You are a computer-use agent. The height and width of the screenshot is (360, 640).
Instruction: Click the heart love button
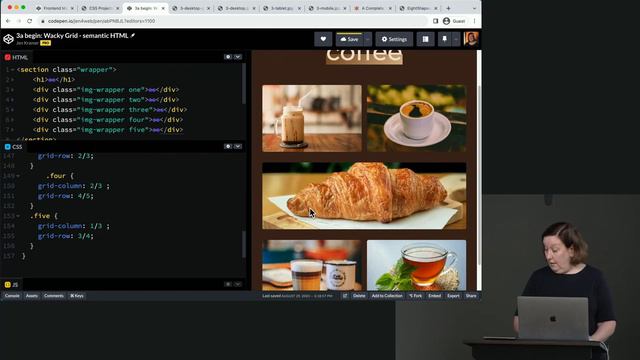[x=323, y=39]
